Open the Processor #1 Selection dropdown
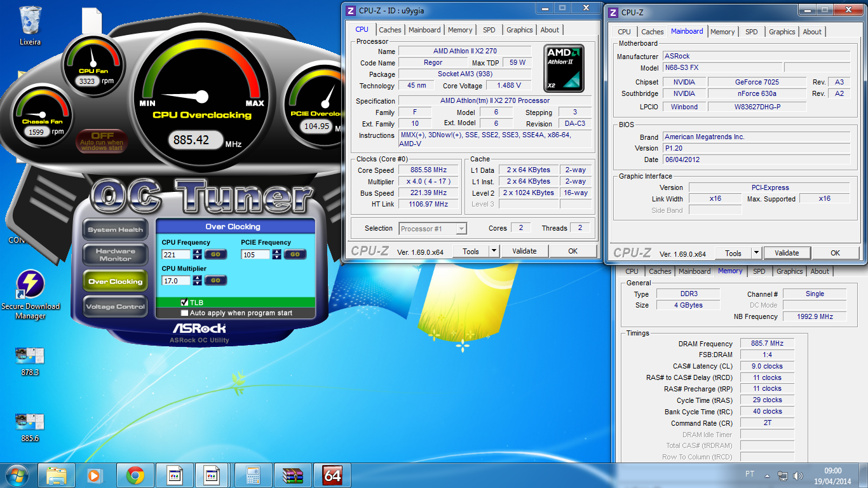Viewport: 868px width, 488px height. point(433,228)
